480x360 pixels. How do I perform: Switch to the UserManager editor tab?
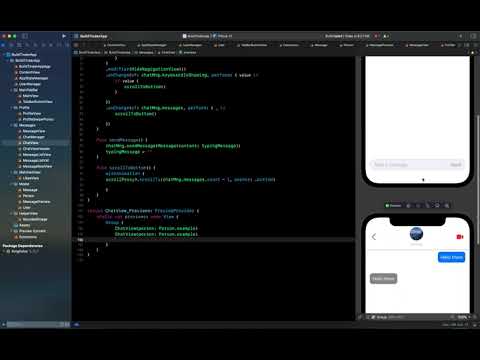[x=190, y=45]
